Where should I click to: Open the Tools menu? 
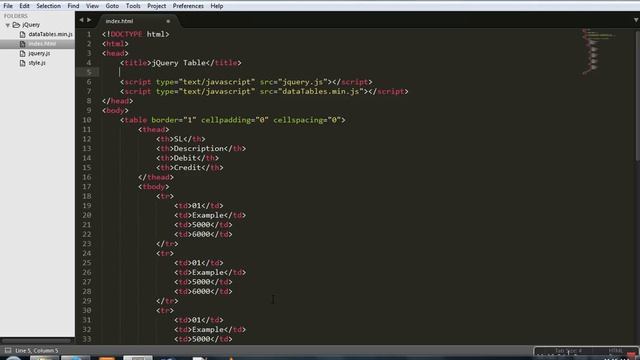pos(133,6)
